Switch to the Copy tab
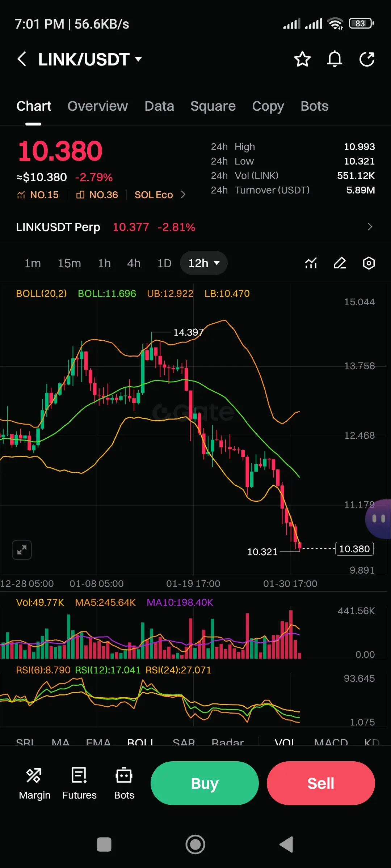This screenshot has height=868, width=391. (x=268, y=106)
